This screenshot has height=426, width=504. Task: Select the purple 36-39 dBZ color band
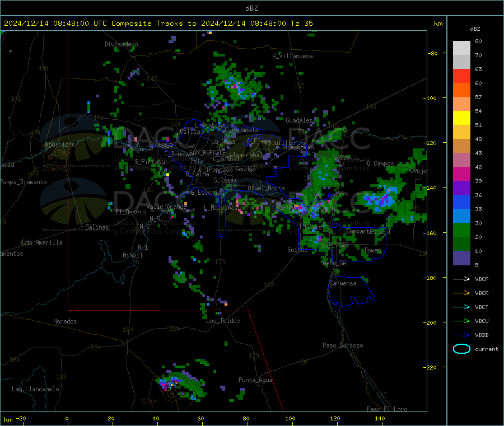pyautogui.click(x=461, y=188)
